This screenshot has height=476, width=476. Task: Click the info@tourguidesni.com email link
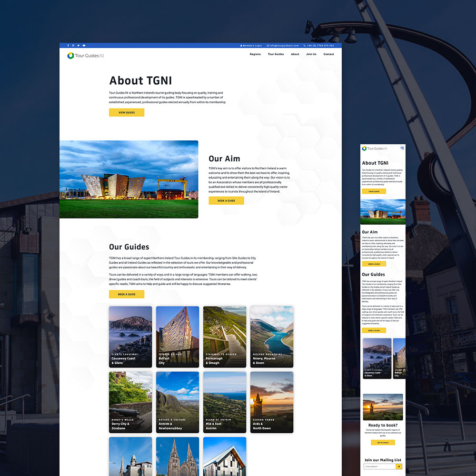283,46
